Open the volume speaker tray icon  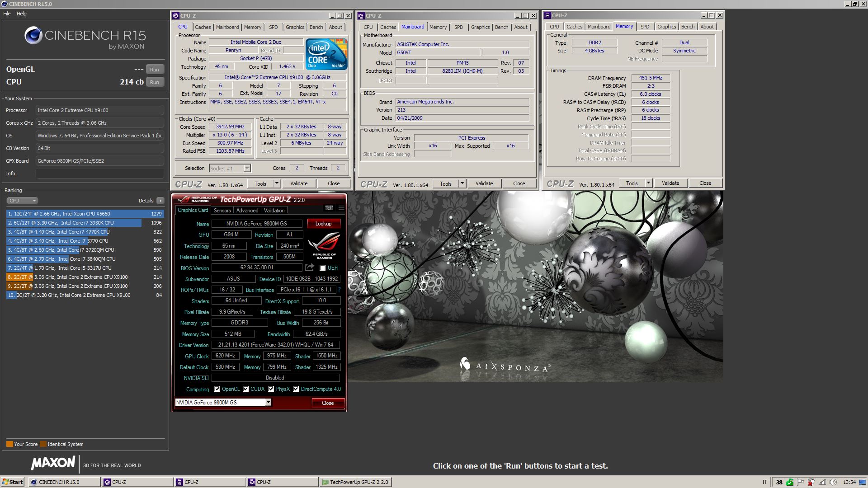click(x=833, y=482)
